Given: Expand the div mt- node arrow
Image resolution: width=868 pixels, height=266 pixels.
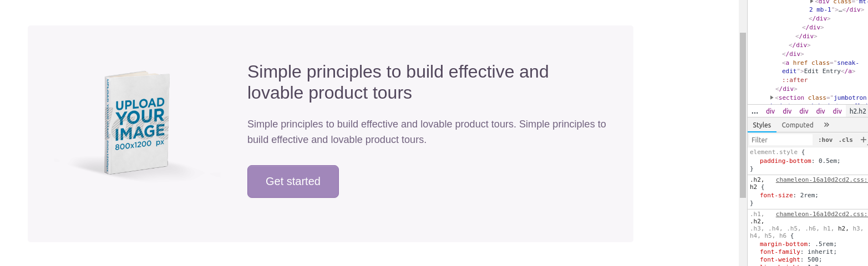Looking at the screenshot, I should coord(812,2).
